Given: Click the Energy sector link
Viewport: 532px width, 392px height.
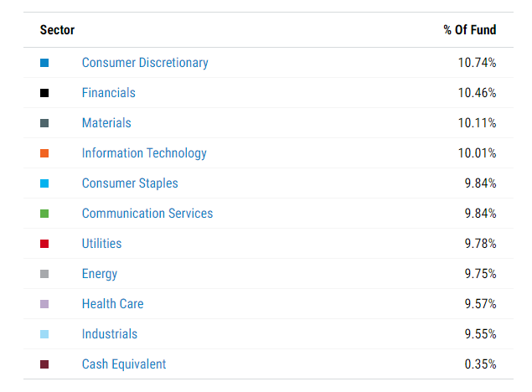Looking at the screenshot, I should (100, 274).
